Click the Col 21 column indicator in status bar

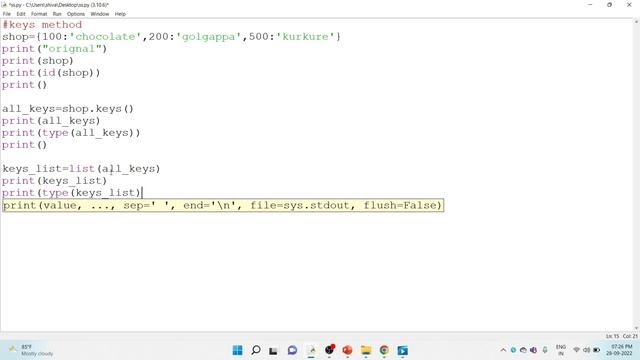tap(630, 336)
